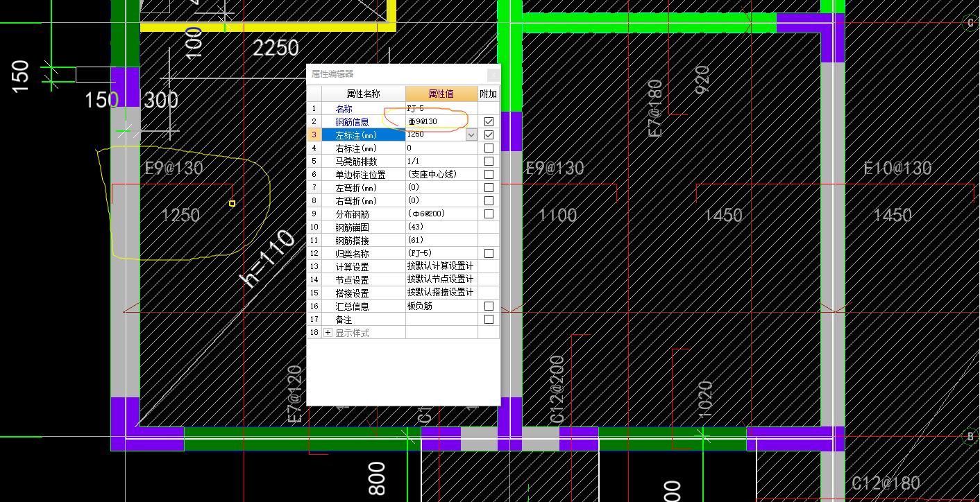Enable the 附加 checkbox for 备注

click(489, 319)
